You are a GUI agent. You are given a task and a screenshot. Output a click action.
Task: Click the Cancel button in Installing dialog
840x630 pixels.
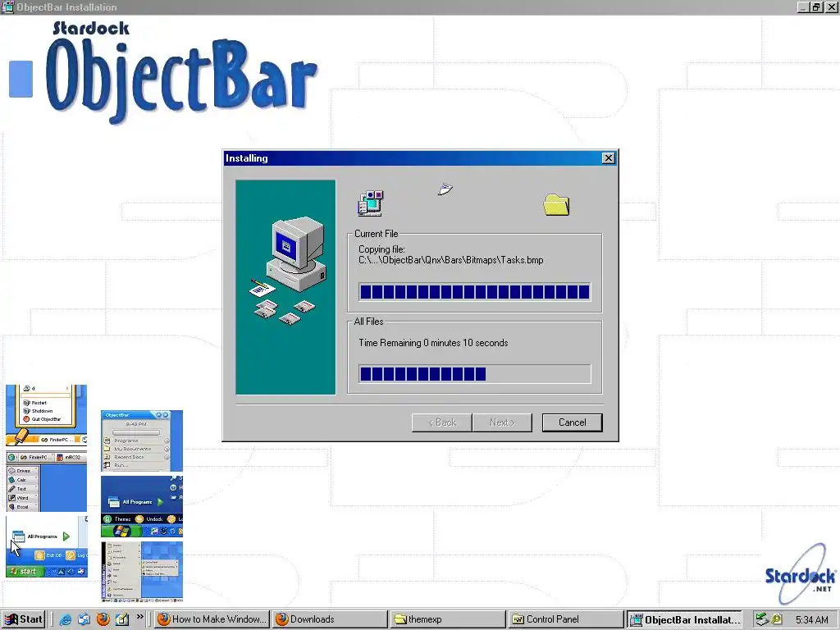click(x=572, y=422)
